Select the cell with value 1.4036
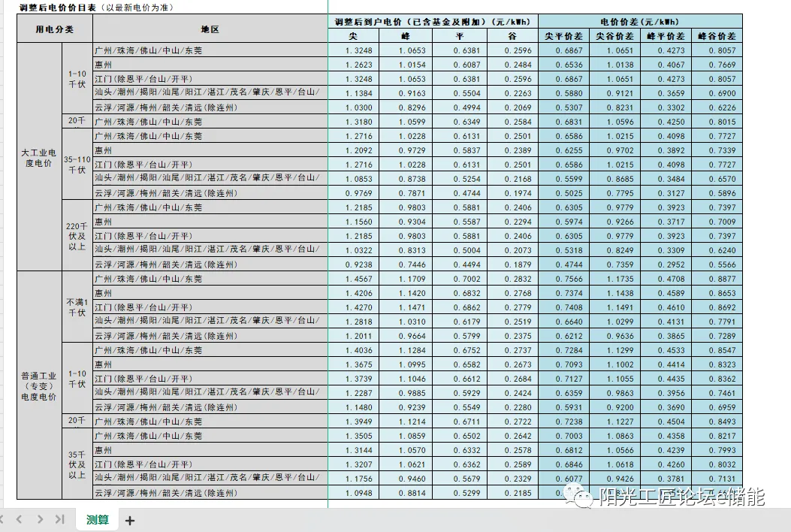 pos(353,350)
